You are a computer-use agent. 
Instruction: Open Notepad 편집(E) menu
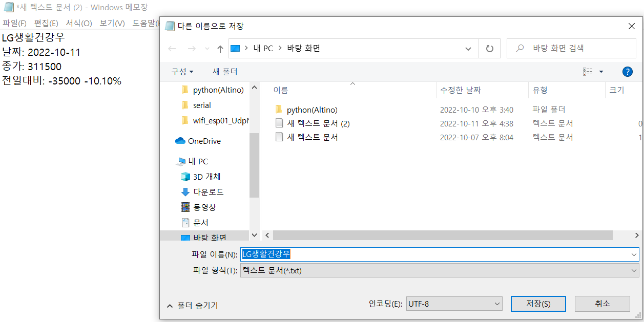coord(46,23)
